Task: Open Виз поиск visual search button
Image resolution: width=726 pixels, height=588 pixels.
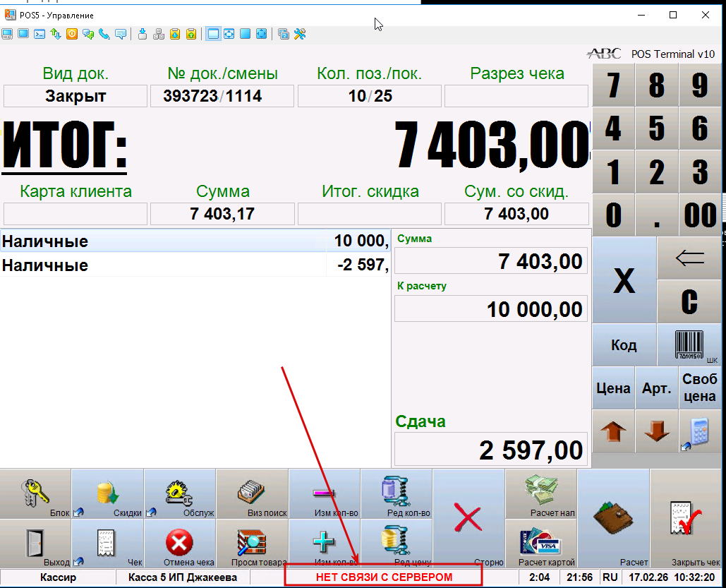Action: click(x=253, y=494)
